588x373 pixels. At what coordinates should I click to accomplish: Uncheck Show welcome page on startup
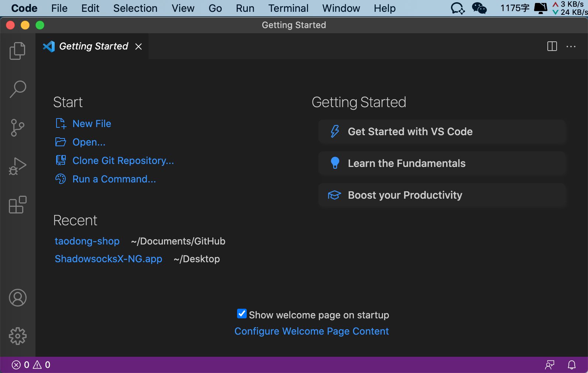242,314
